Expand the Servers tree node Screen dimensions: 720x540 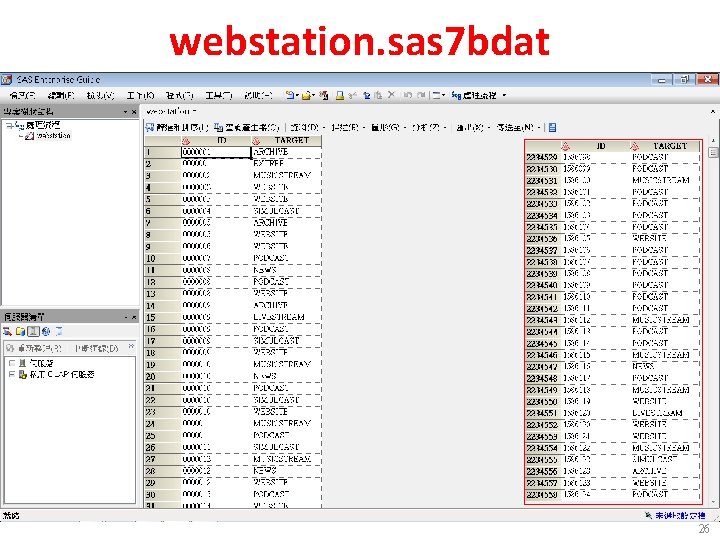pyautogui.click(x=11, y=363)
